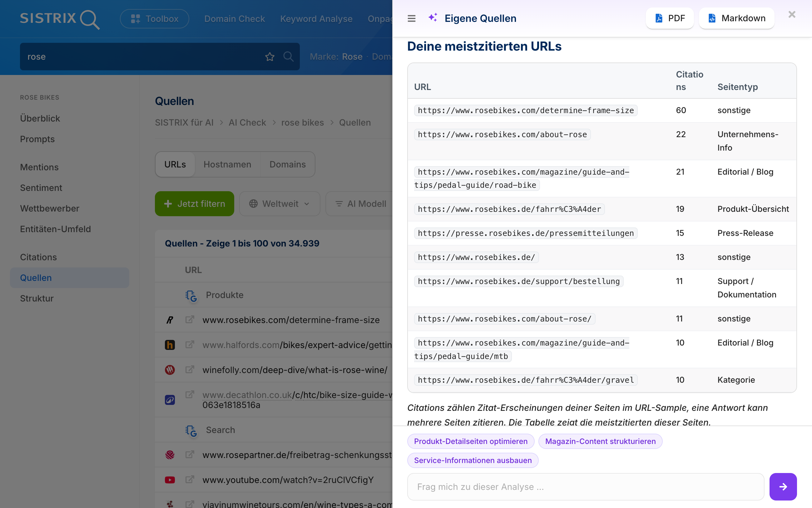
Task: Click the Produkte group icon in sources list
Action: (191, 295)
